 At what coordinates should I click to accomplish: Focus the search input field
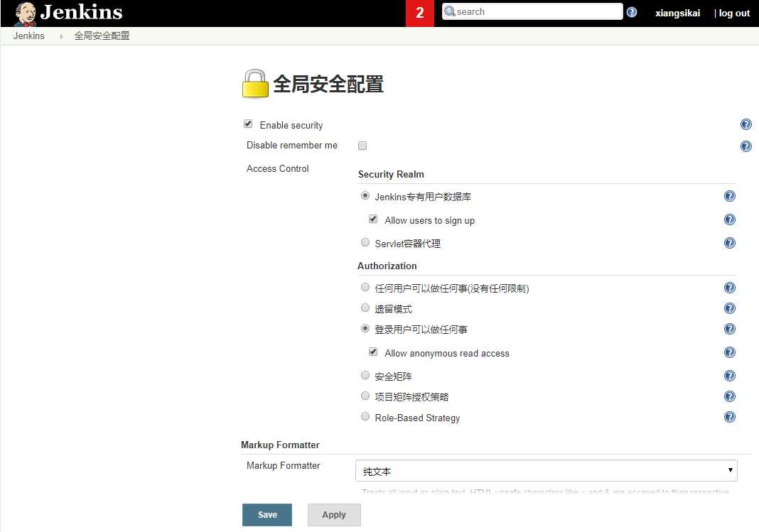(x=532, y=11)
